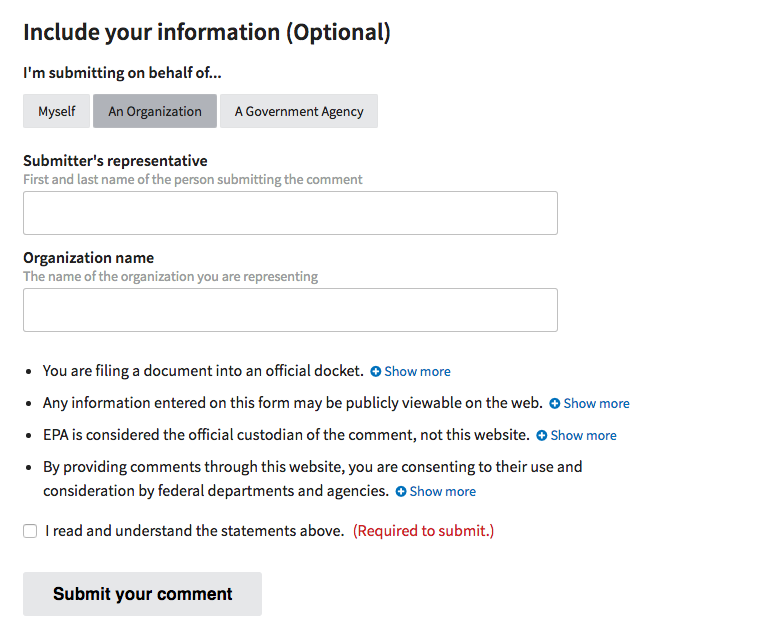Screen dimensions: 768x642
Task: Click plus icon beside official docket statement
Action: coord(376,371)
